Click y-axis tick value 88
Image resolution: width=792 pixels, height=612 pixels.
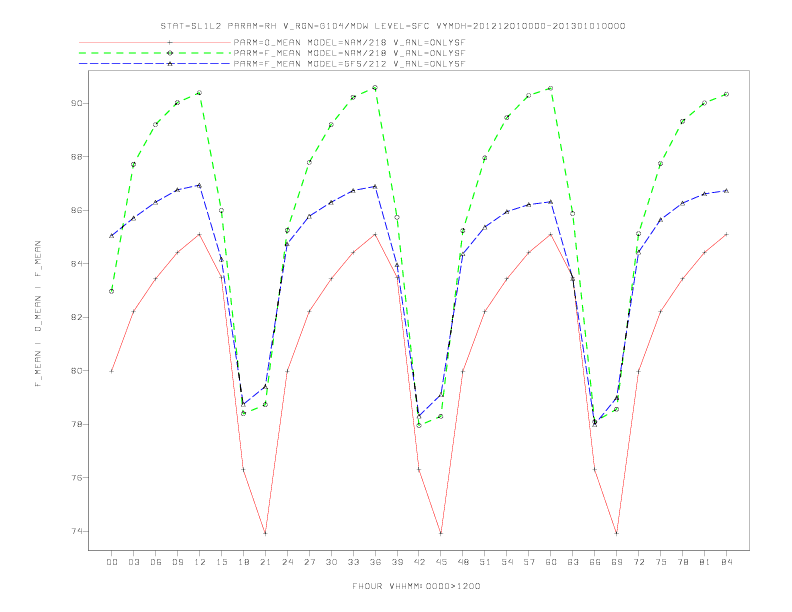[77, 157]
